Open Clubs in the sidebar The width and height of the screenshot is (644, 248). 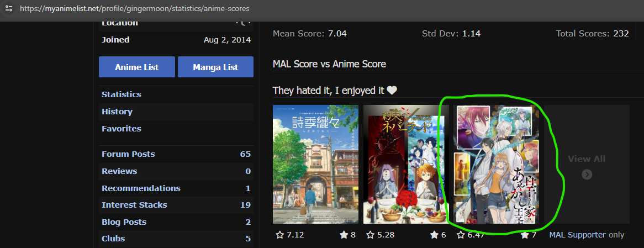coord(113,239)
